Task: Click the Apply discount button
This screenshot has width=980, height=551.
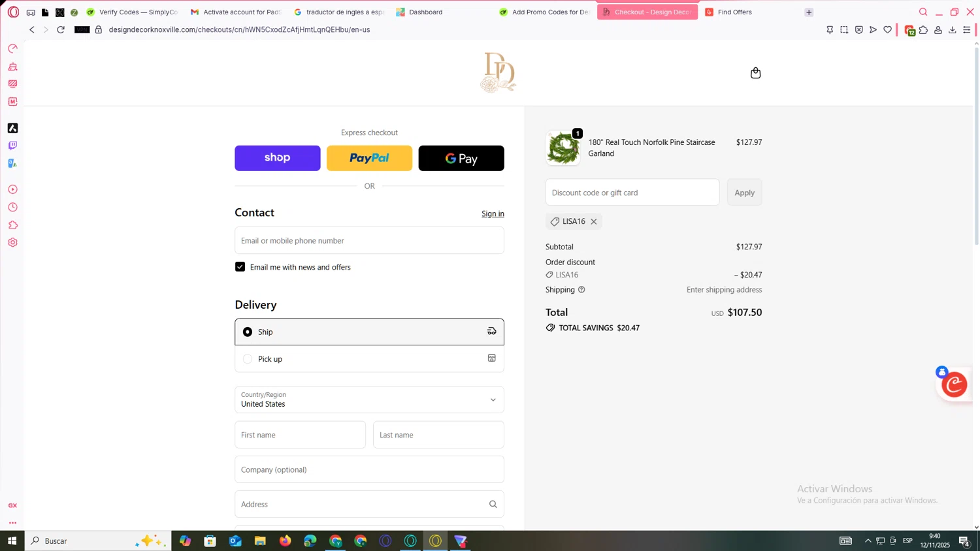Action: point(745,193)
